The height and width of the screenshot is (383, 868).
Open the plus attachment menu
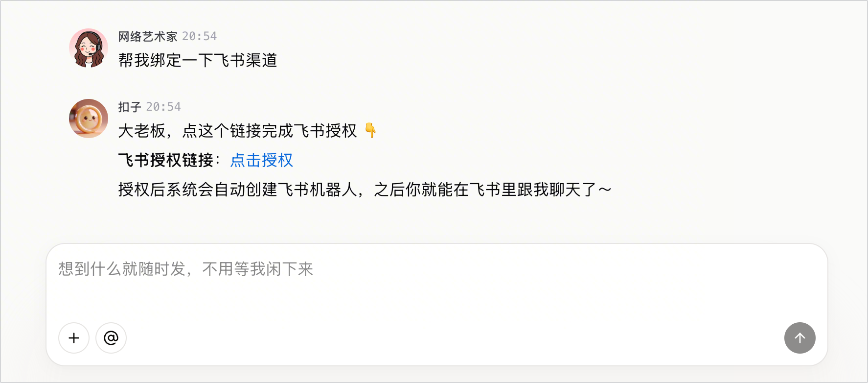point(74,338)
